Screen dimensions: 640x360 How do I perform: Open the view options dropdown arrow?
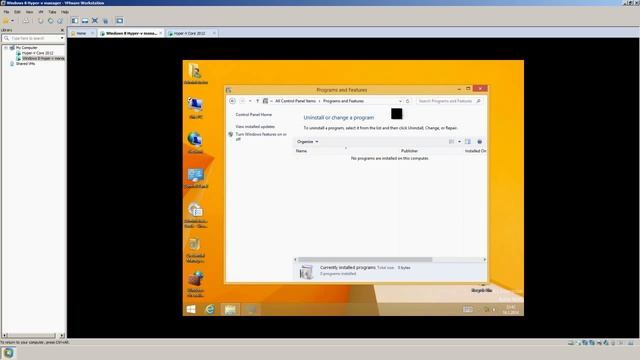459,142
